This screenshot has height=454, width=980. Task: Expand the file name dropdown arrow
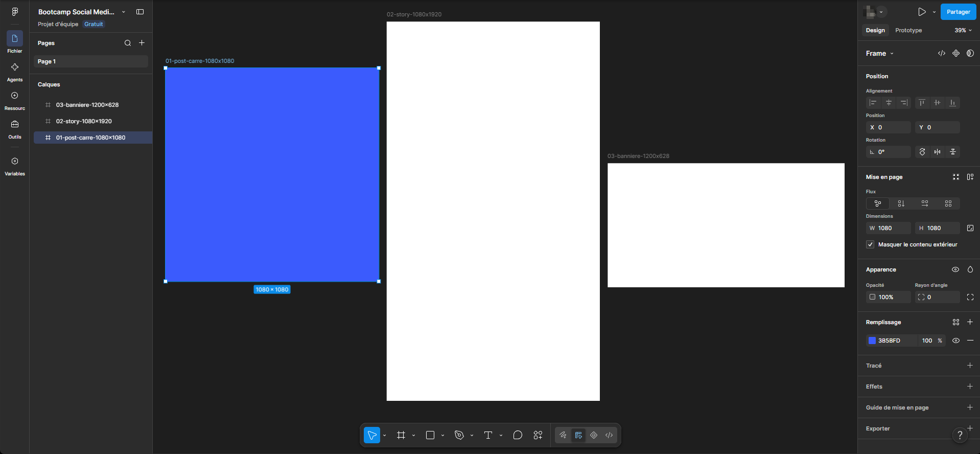124,12
